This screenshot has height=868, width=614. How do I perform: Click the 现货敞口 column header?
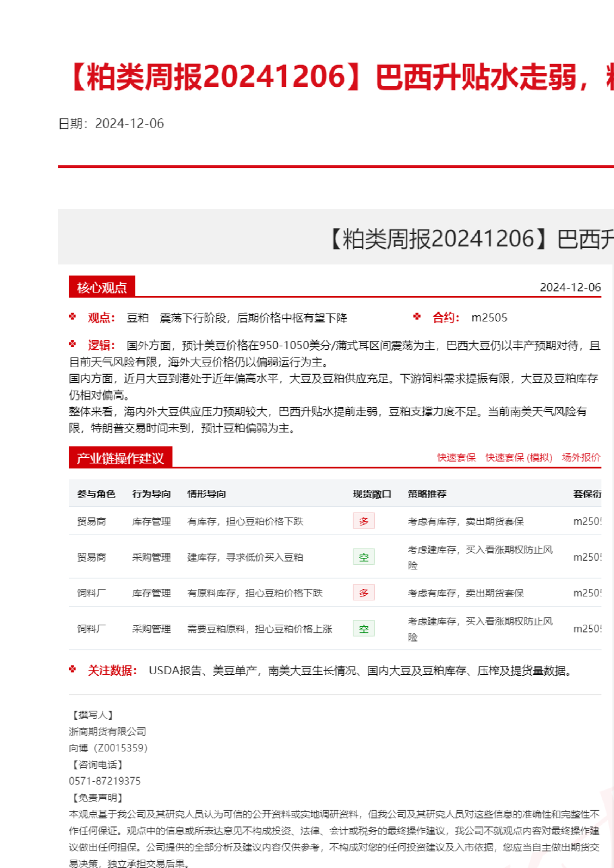[372, 494]
